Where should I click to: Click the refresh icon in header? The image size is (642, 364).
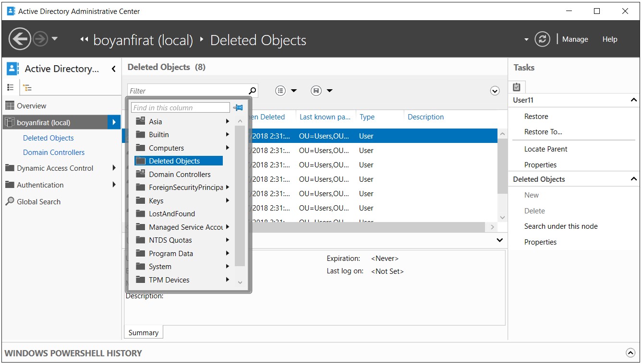point(542,39)
